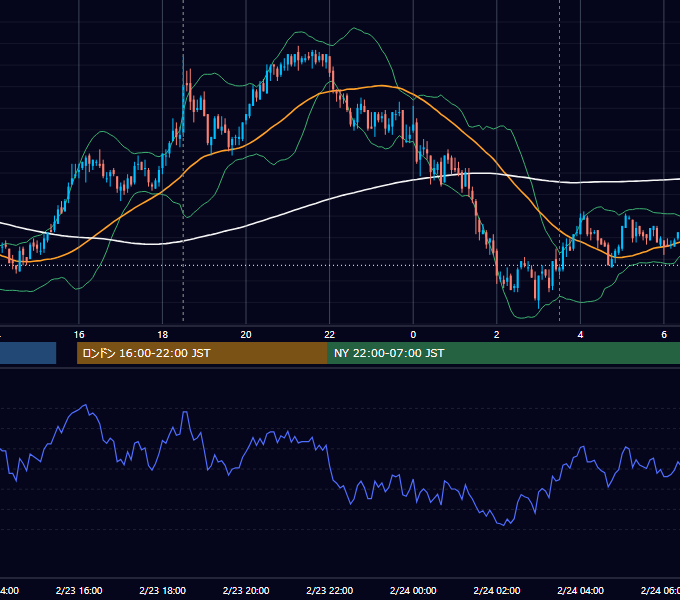Click the '2/23 20:00' date label
The width and height of the screenshot is (680, 600).
246,590
